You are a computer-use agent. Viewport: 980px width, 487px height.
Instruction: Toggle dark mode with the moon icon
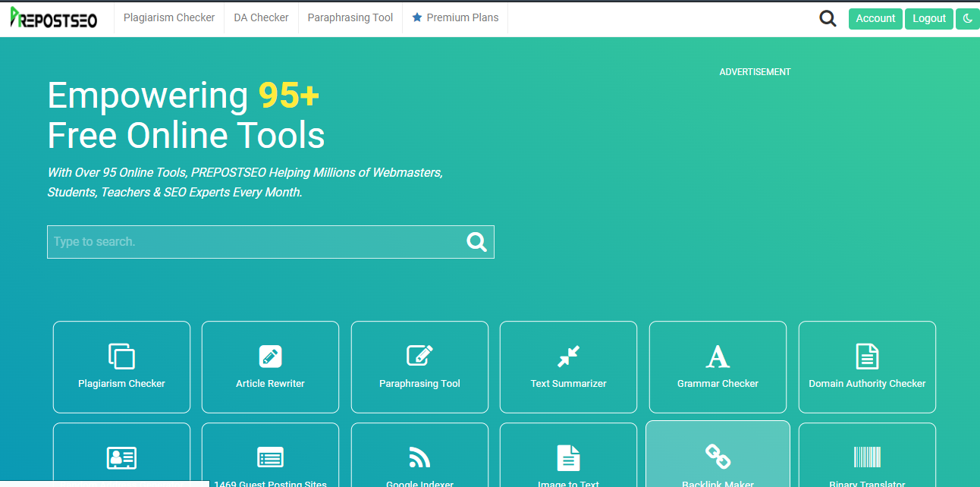tap(968, 18)
